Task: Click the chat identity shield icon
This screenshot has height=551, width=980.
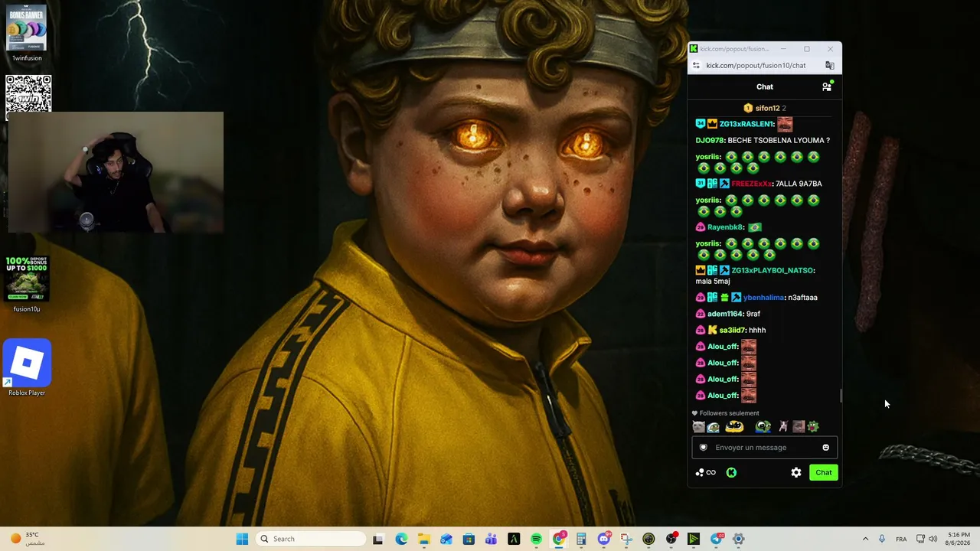Action: [704, 448]
